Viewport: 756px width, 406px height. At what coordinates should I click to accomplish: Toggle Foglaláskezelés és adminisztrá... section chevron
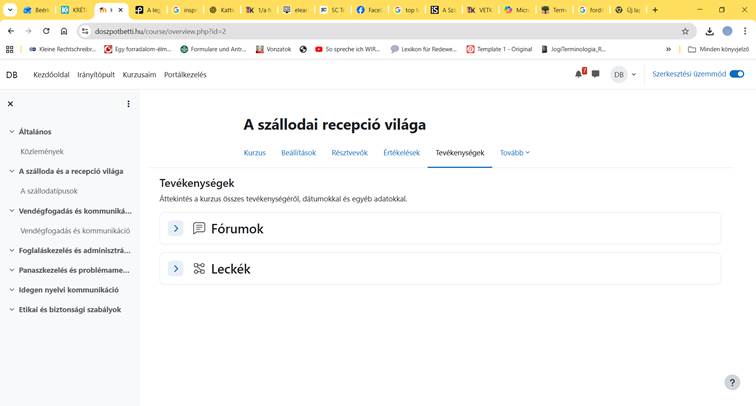pyautogui.click(x=12, y=250)
